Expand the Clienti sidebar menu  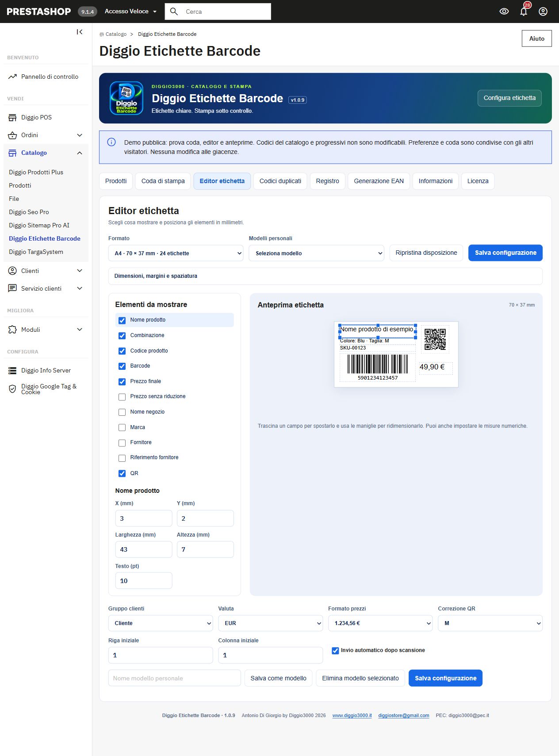(80, 271)
